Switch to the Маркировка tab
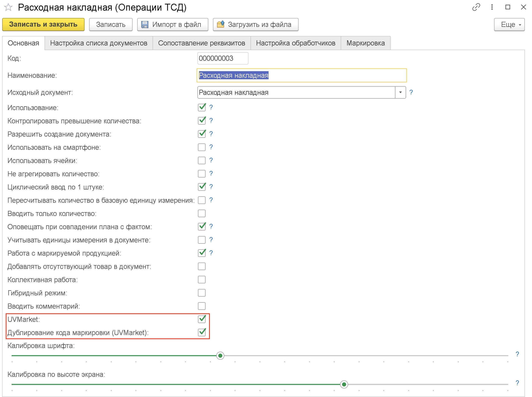The width and height of the screenshot is (532, 397). pyautogui.click(x=365, y=43)
